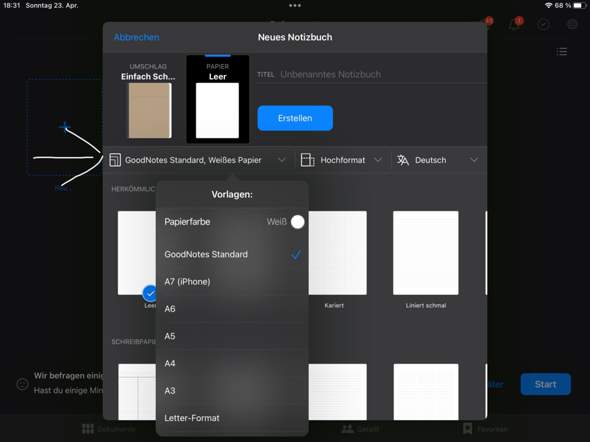Click the translate icon beside Deutsch
The image size is (590, 442).
click(403, 160)
